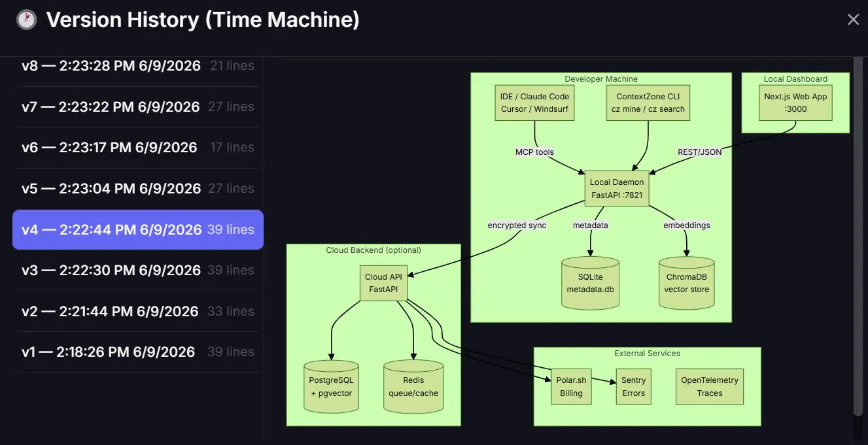Click the ContextZone CLI node
Image resolution: width=868 pixels, height=445 pixels.
[x=648, y=103]
